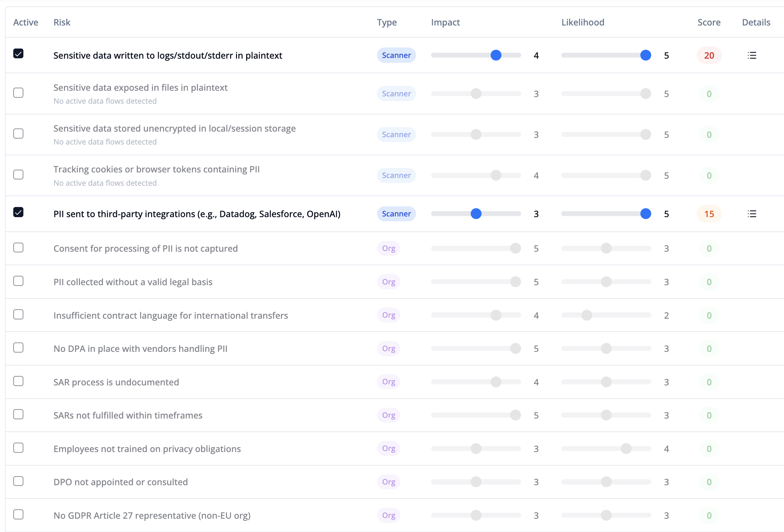Activate the 'Consent for processing of PII' checkbox

18,248
